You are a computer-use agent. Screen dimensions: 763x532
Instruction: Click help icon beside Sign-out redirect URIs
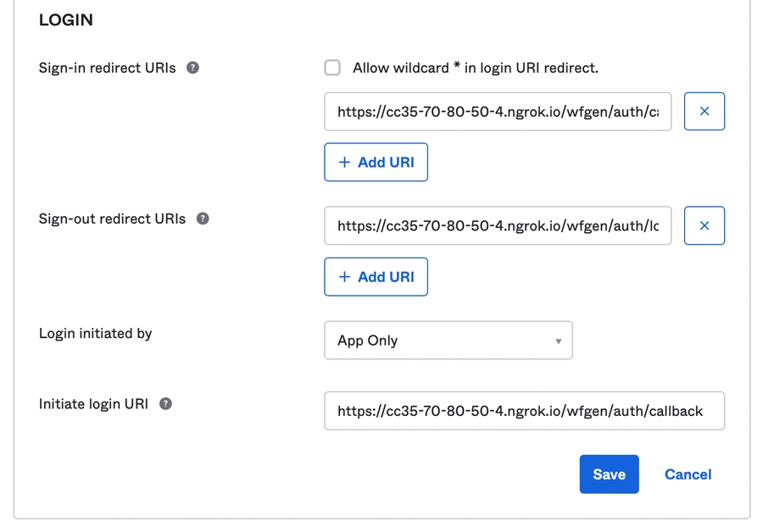(x=203, y=219)
